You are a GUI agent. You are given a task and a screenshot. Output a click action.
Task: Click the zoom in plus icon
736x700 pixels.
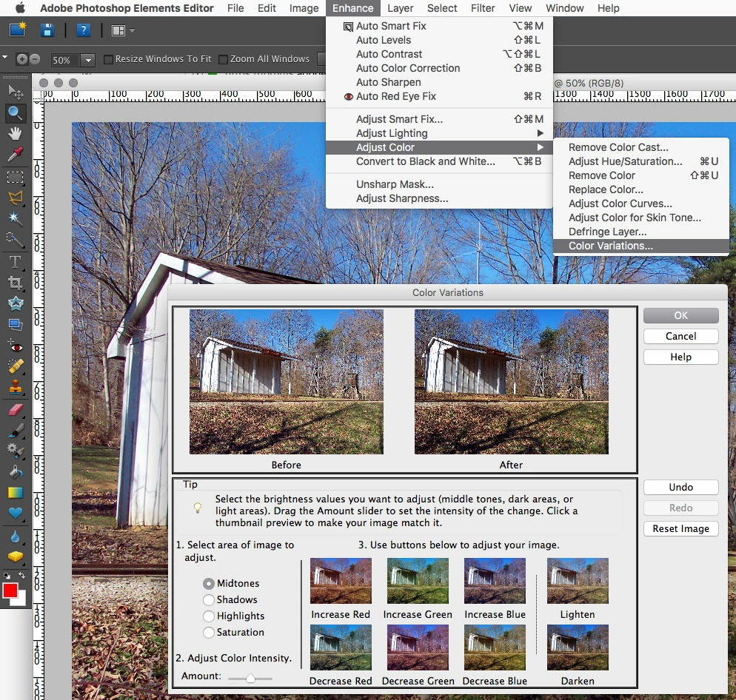21,59
